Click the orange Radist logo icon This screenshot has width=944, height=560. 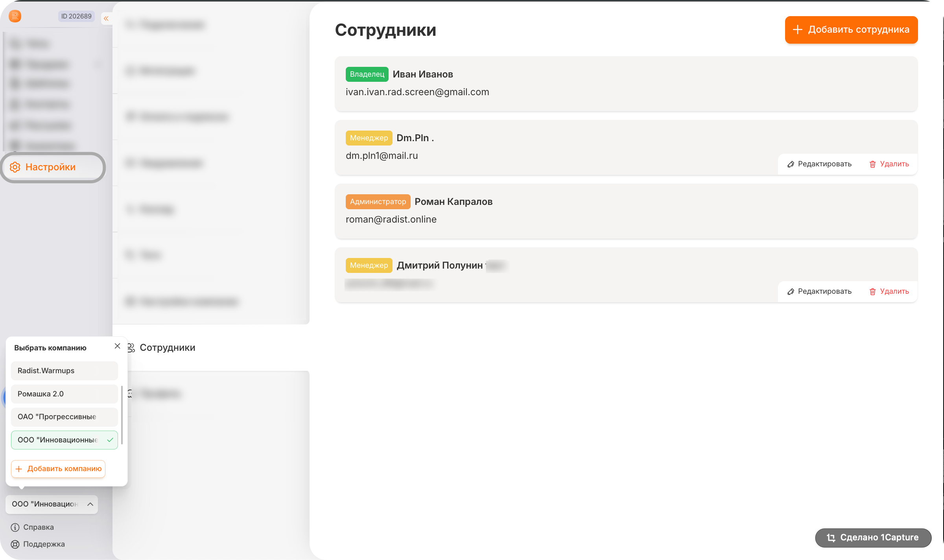pos(15,16)
